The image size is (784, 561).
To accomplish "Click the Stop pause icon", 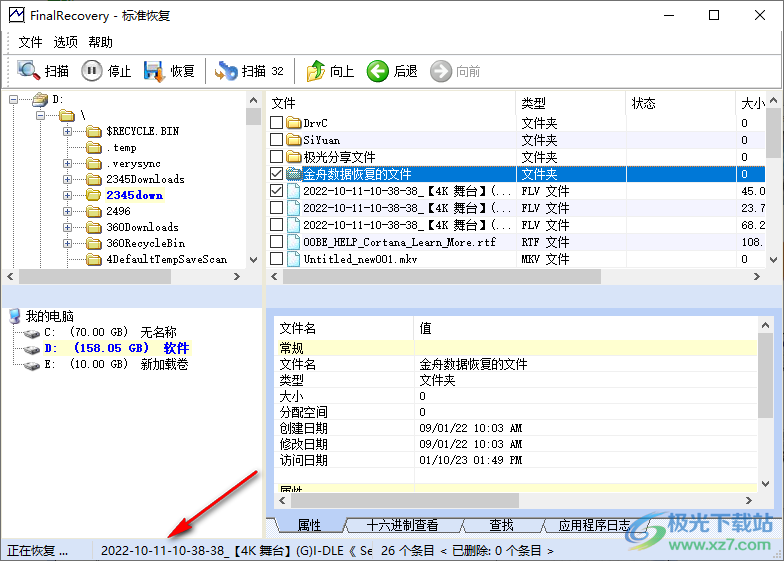I will [x=92, y=71].
